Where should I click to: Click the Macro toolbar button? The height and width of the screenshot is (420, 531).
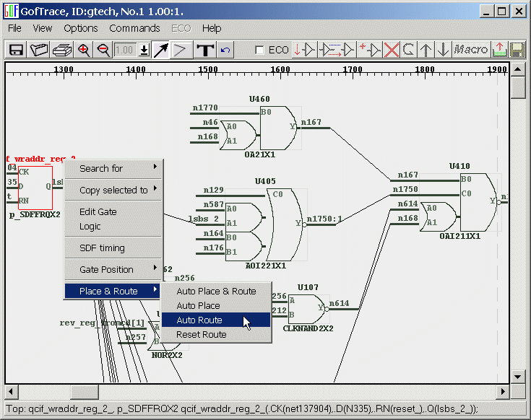[x=470, y=50]
